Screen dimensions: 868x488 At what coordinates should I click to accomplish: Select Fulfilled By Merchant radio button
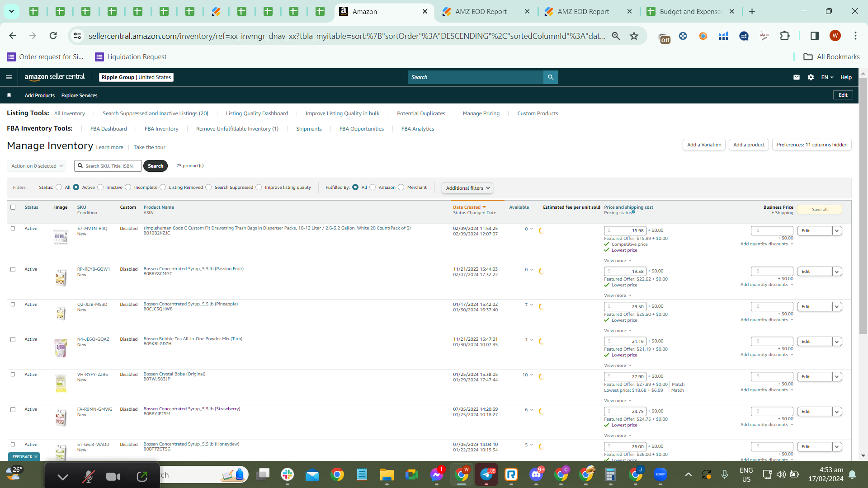pos(401,188)
